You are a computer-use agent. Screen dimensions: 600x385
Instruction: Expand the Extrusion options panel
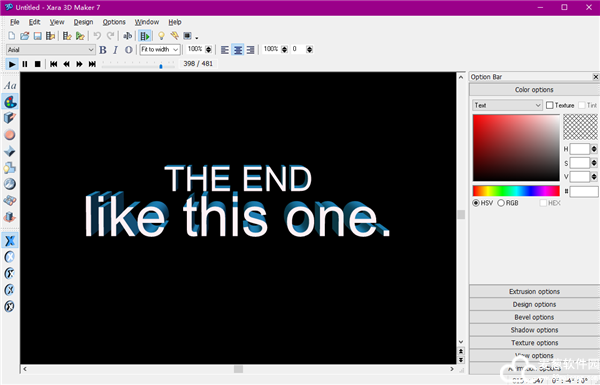point(534,292)
